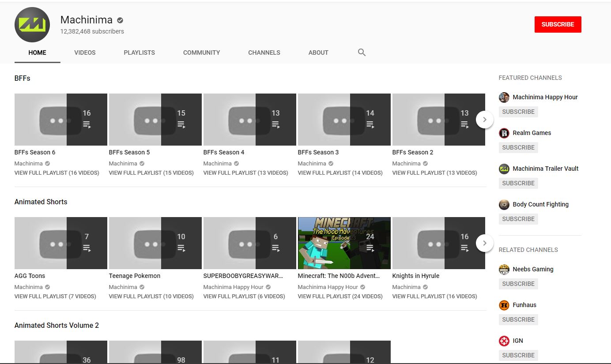Click the Body Count Fighting avatar
This screenshot has height=364, width=611.
tap(504, 205)
